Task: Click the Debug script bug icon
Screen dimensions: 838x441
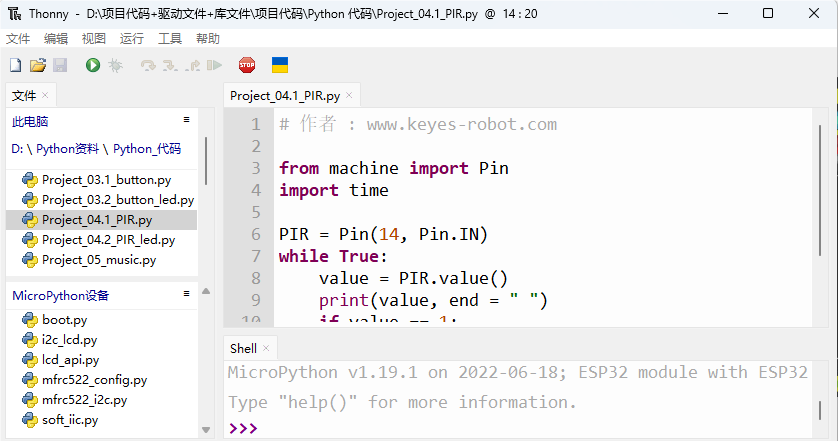Action: click(x=115, y=65)
